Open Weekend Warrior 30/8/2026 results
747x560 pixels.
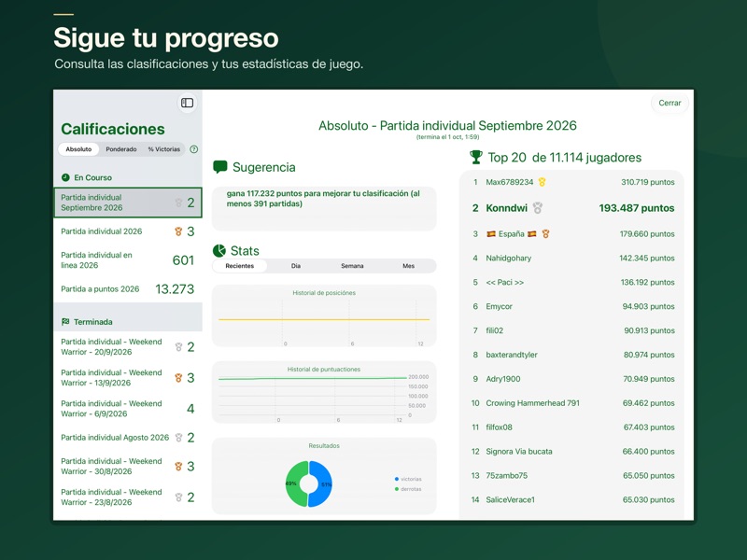point(128,466)
